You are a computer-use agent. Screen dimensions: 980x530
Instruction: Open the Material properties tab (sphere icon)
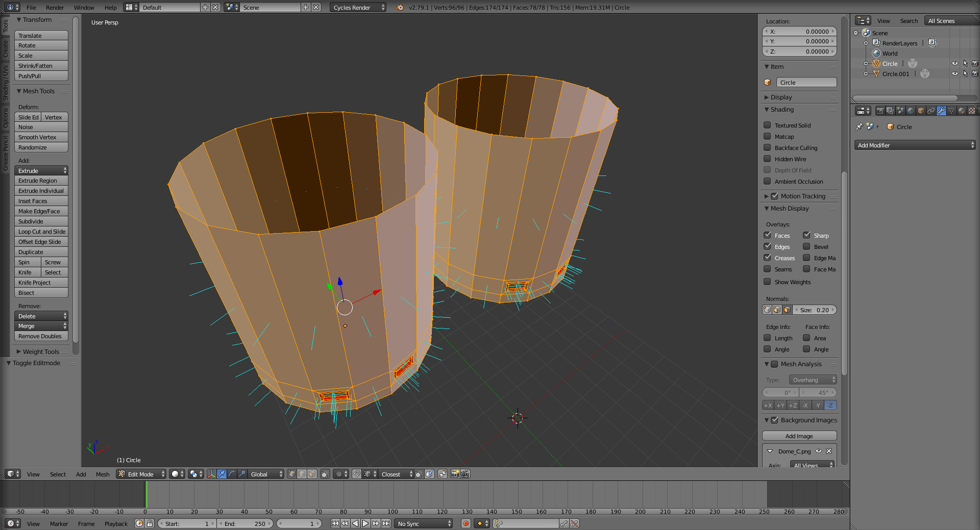pyautogui.click(x=962, y=111)
